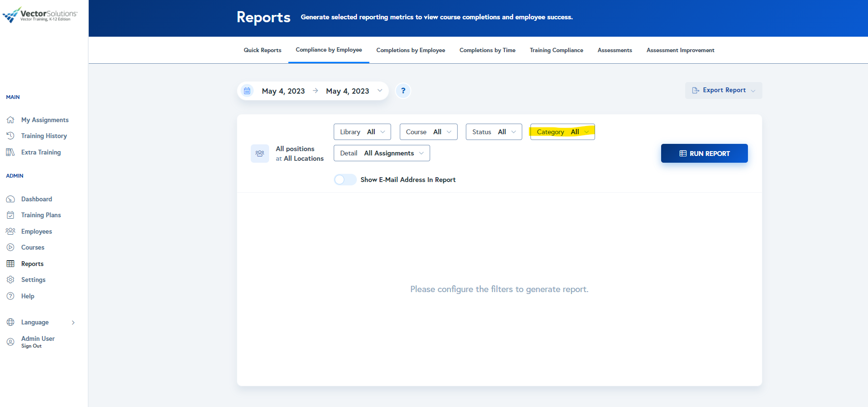
Task: Expand the Library filter dropdown
Action: point(362,132)
